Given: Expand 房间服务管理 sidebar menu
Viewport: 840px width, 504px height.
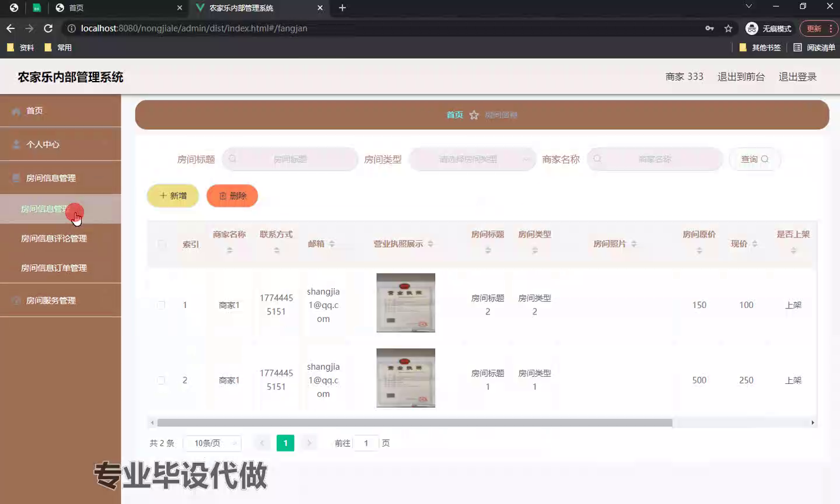Looking at the screenshot, I should (x=61, y=300).
